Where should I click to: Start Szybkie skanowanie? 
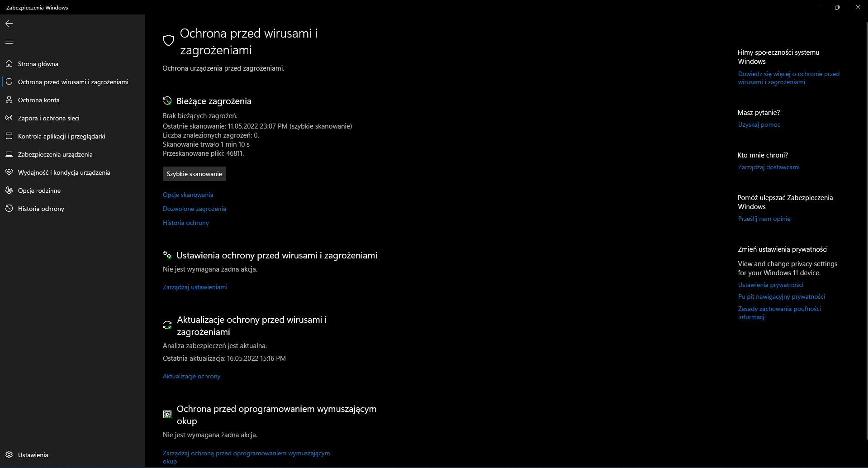coord(194,174)
